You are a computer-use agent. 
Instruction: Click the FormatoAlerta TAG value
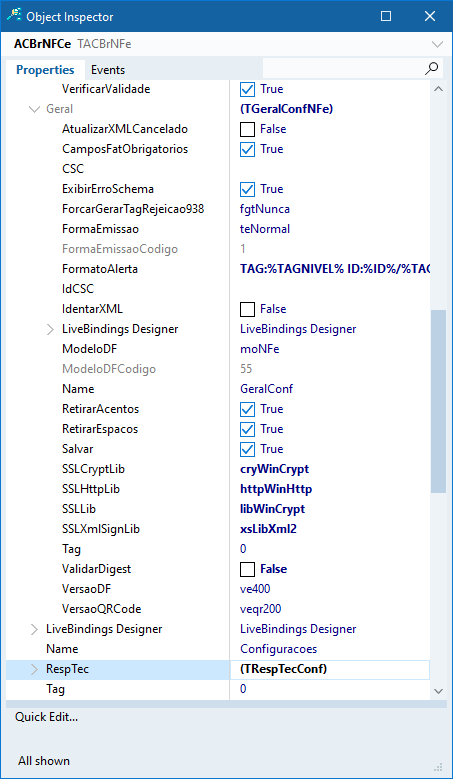(x=335, y=269)
